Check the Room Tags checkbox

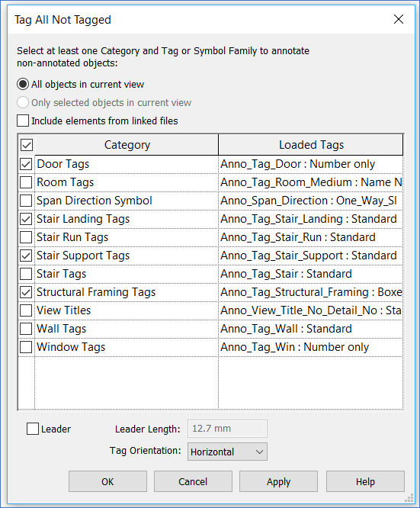[x=26, y=182]
